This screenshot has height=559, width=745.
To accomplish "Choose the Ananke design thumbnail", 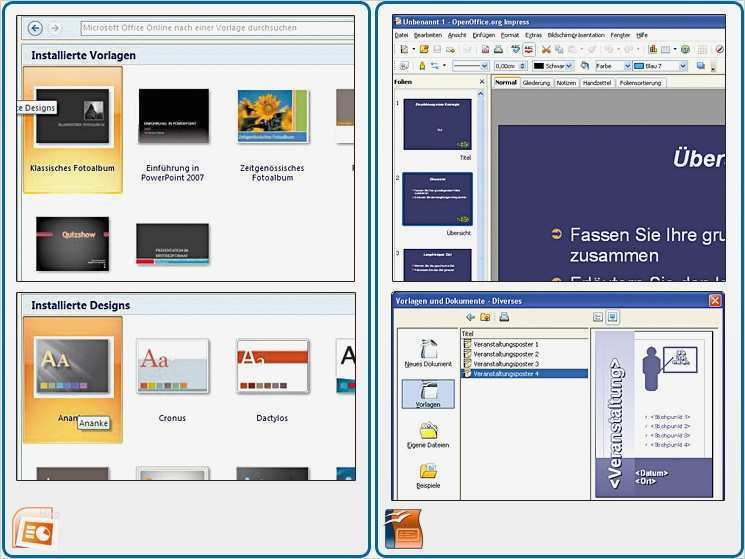I will (x=73, y=366).
